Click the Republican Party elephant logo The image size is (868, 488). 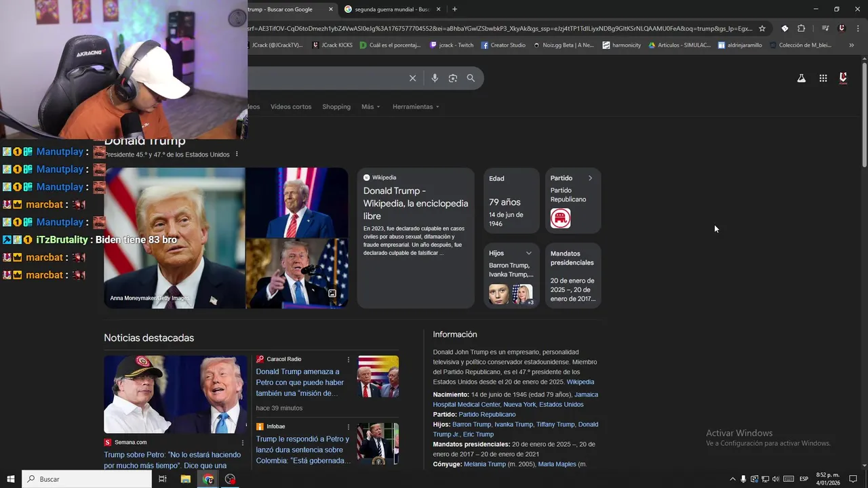(560, 218)
